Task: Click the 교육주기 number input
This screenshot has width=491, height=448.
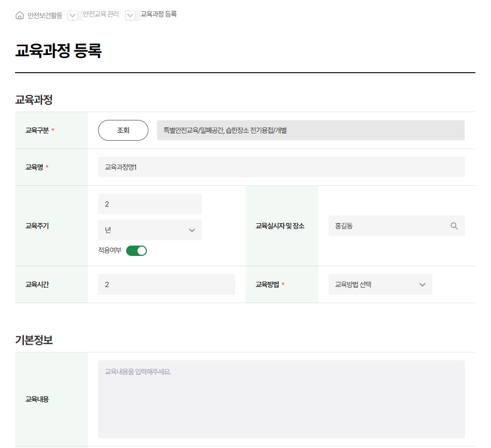Action: [149, 204]
